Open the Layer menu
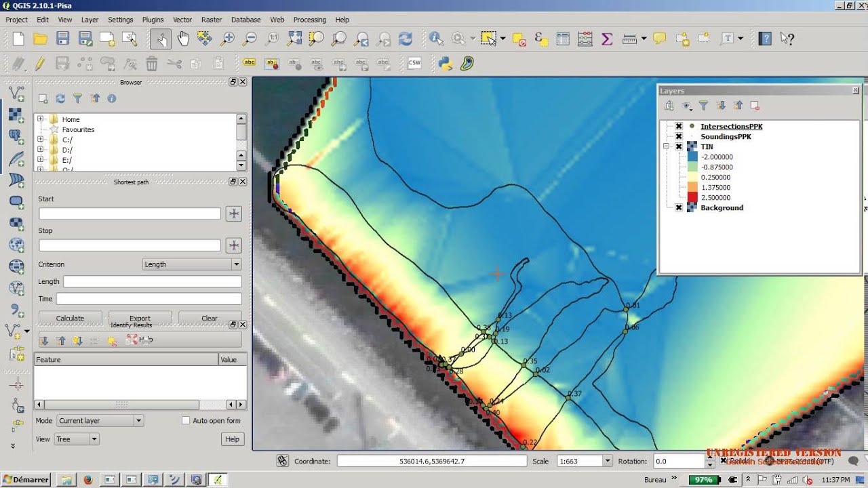 coord(90,20)
